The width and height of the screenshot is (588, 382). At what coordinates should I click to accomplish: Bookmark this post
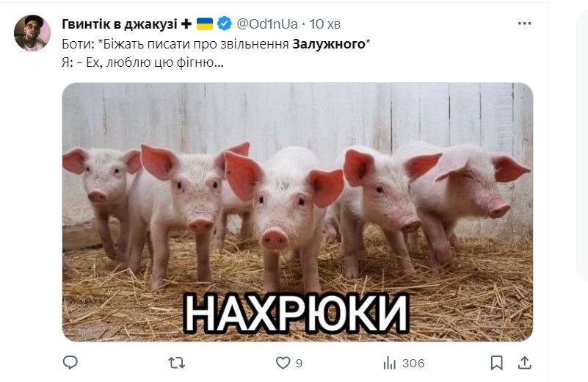(496, 363)
